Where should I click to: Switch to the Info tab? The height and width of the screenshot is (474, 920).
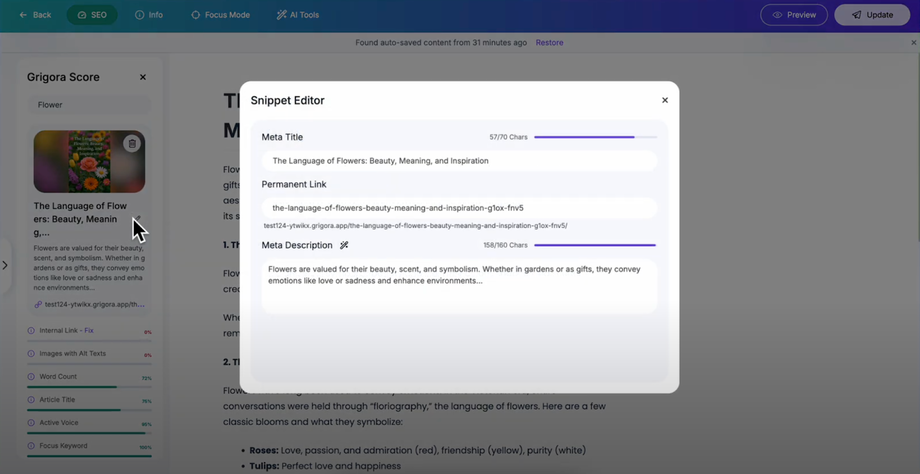click(149, 15)
